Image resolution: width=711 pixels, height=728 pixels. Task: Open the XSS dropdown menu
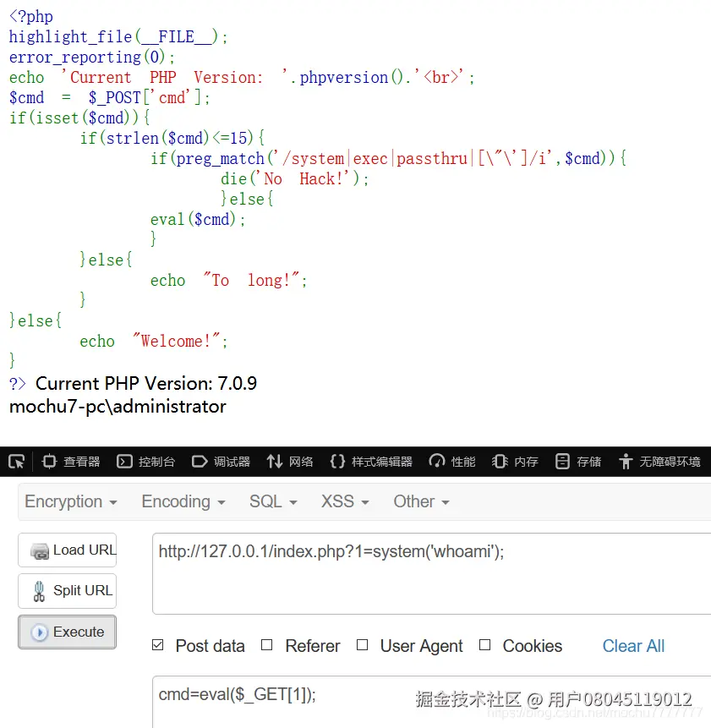coord(345,501)
